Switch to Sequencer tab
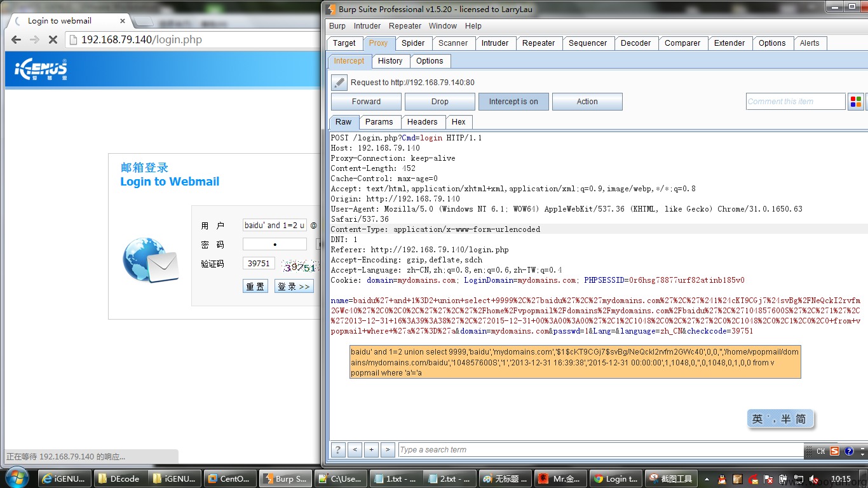This screenshot has height=488, width=868. click(x=588, y=43)
